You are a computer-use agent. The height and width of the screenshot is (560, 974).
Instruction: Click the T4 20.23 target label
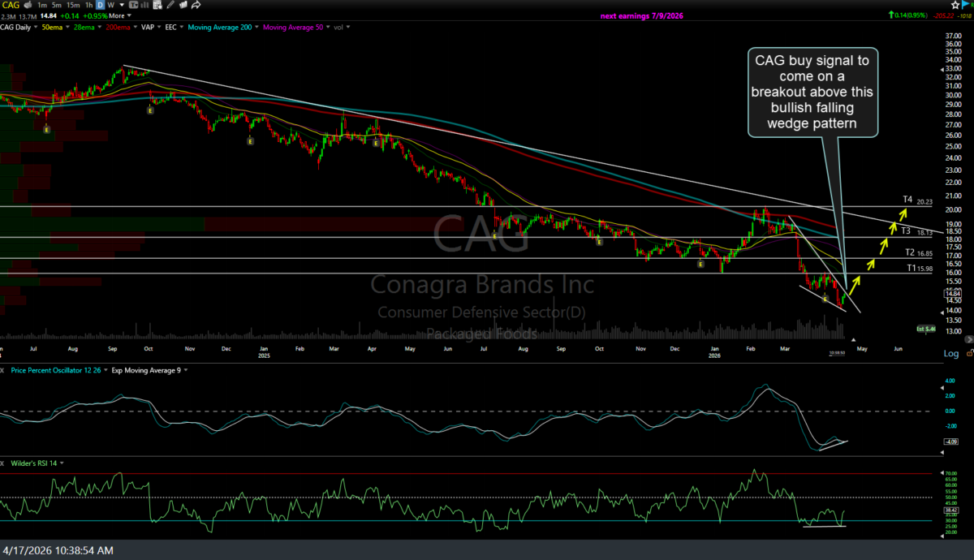[x=918, y=200]
